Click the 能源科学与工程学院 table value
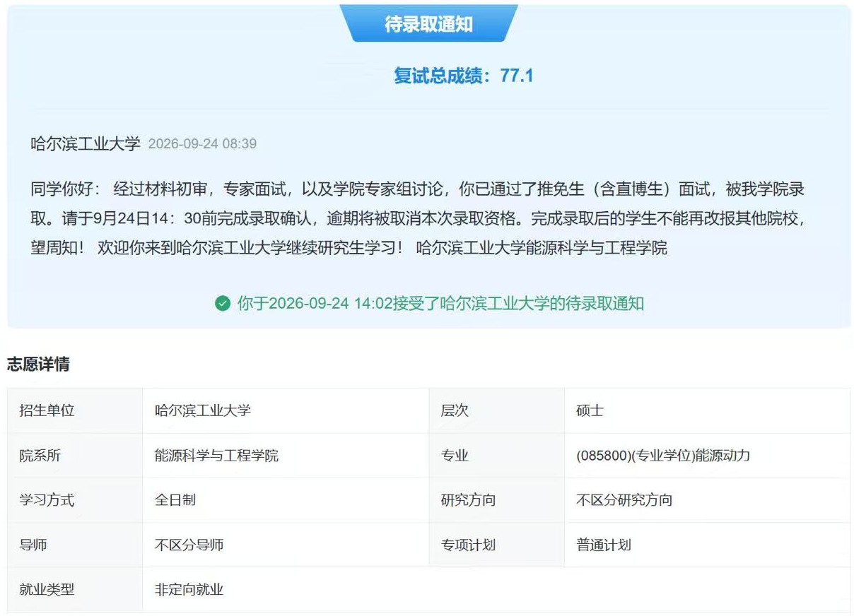Screen dimensions: 854x616 click(x=216, y=456)
